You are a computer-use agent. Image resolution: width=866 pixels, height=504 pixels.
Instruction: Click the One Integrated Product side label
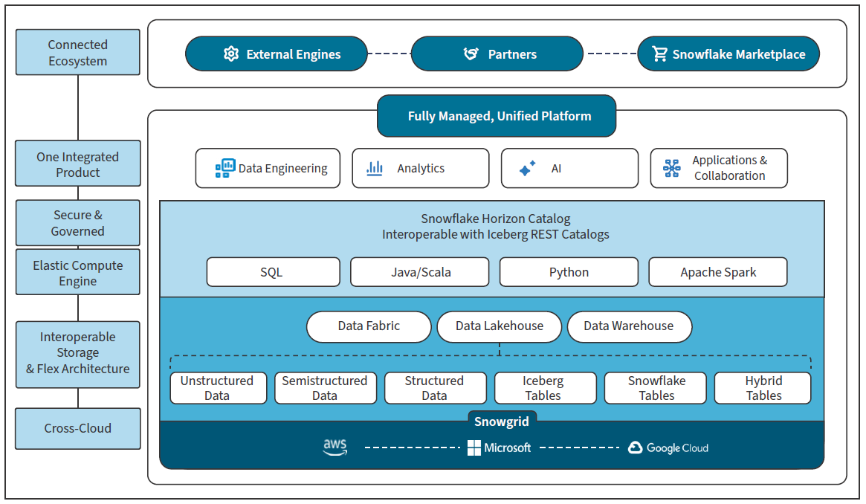pyautogui.click(x=78, y=164)
